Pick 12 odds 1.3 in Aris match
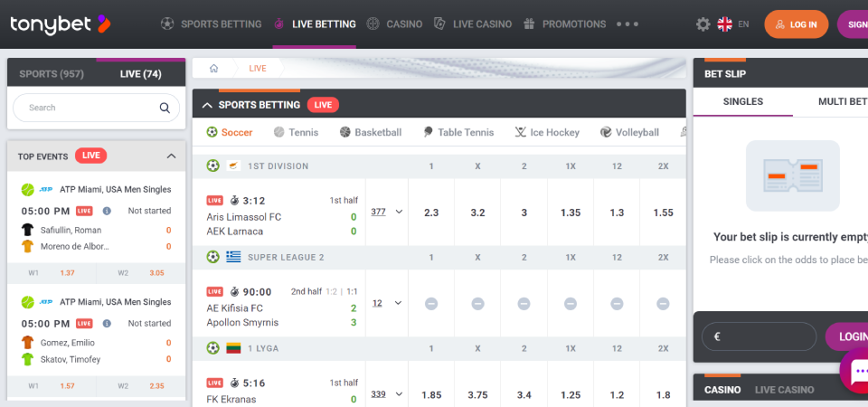This screenshot has height=407, width=868. (617, 212)
